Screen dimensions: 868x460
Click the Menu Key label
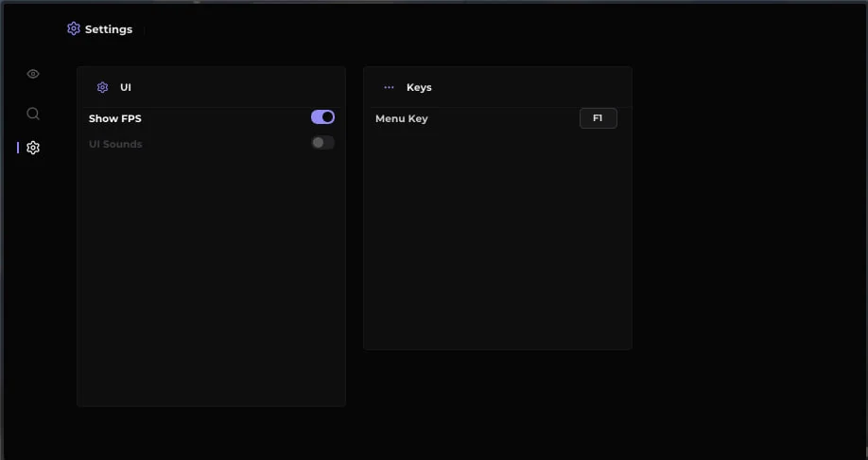point(401,118)
